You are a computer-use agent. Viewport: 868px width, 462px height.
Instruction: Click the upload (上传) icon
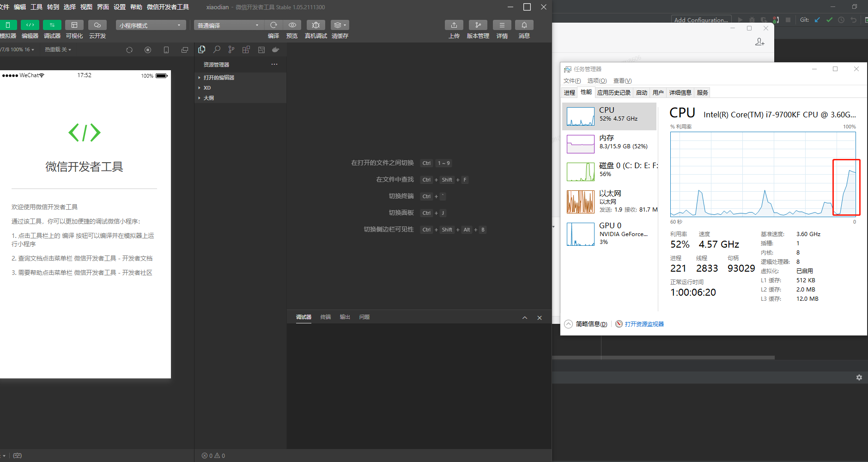point(454,25)
